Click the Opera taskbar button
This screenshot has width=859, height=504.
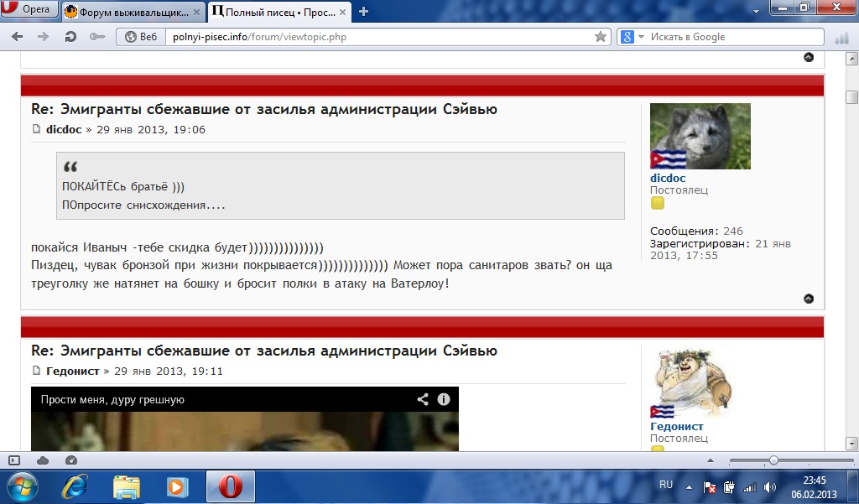(231, 486)
